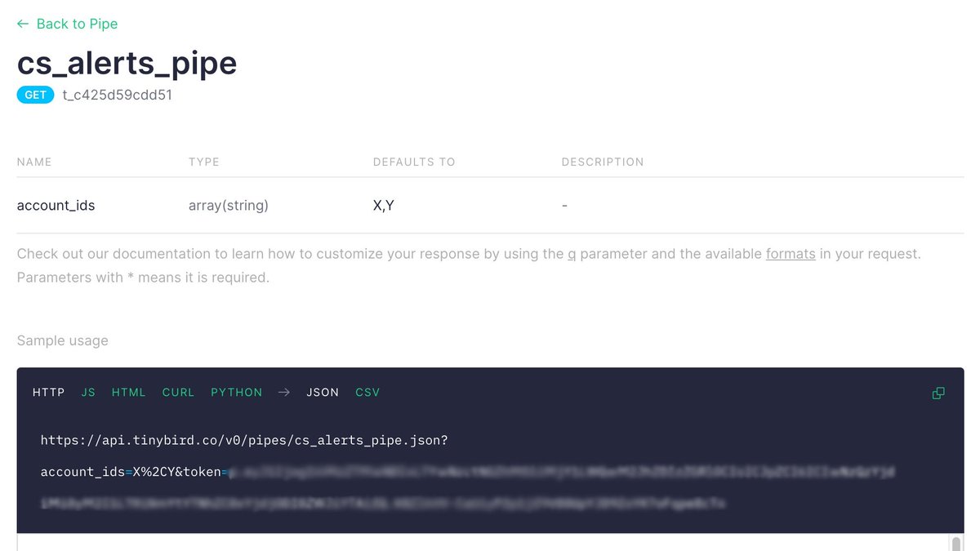This screenshot has height=551, width=980.
Task: Click the cs_alerts_pipe page title
Action: 127,63
